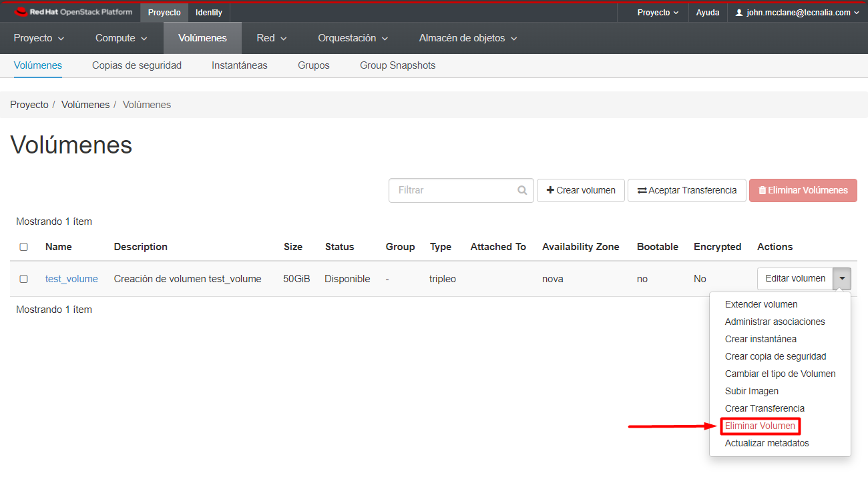The height and width of the screenshot is (477, 868).
Task: Click Aceptar Transferencia with arrows icon
Action: [x=686, y=190]
